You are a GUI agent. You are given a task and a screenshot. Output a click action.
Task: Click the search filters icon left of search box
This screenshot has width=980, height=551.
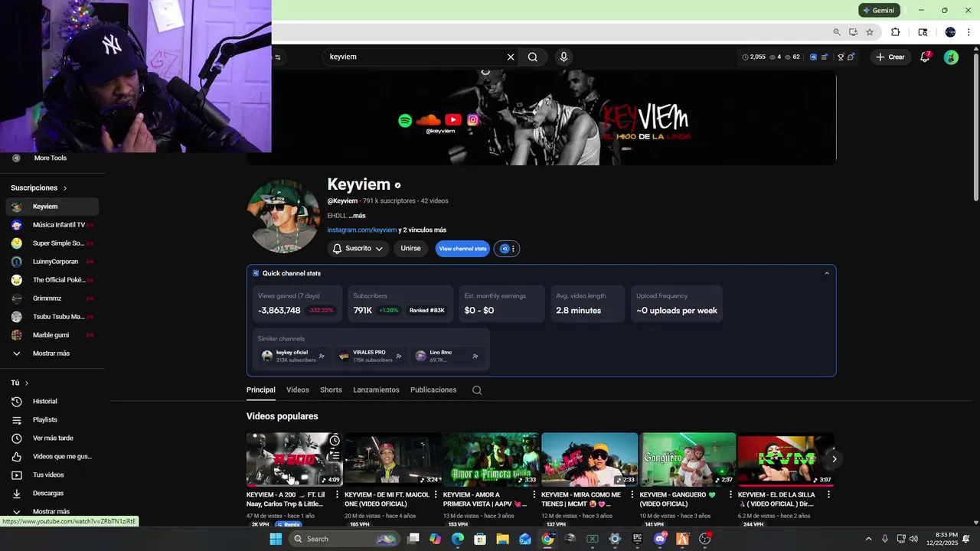pos(278,57)
